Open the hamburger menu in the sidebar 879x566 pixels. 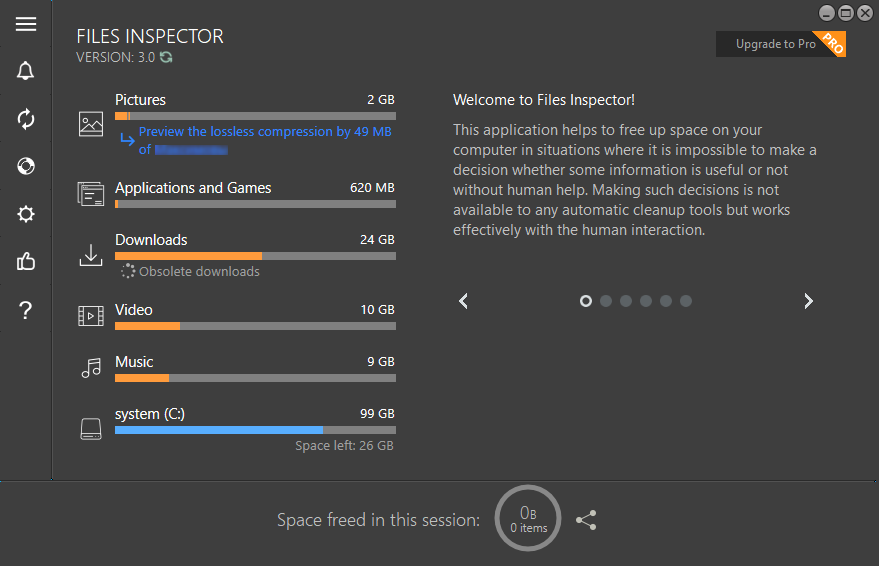pyautogui.click(x=26, y=24)
